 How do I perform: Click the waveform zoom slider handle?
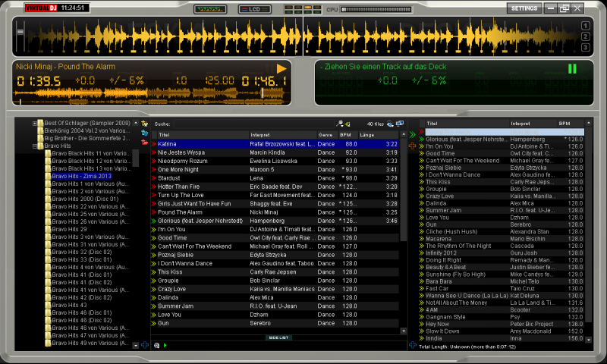(x=20, y=32)
